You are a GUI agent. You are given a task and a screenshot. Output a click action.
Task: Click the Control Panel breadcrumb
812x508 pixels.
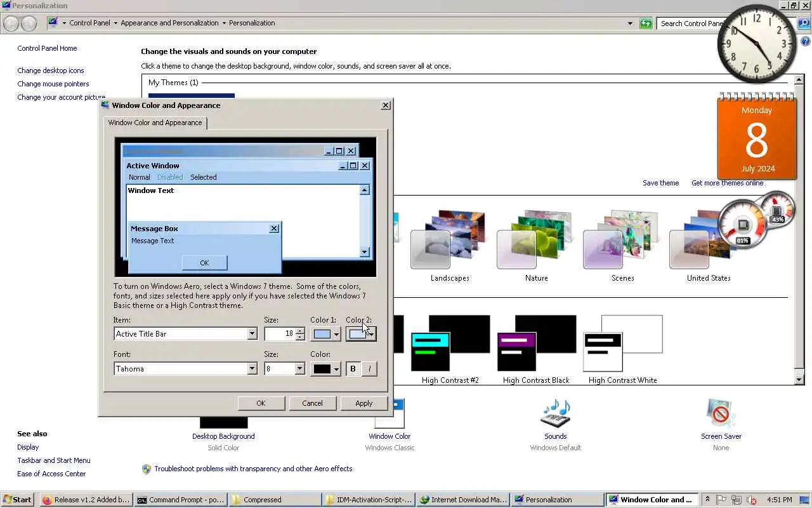[89, 23]
